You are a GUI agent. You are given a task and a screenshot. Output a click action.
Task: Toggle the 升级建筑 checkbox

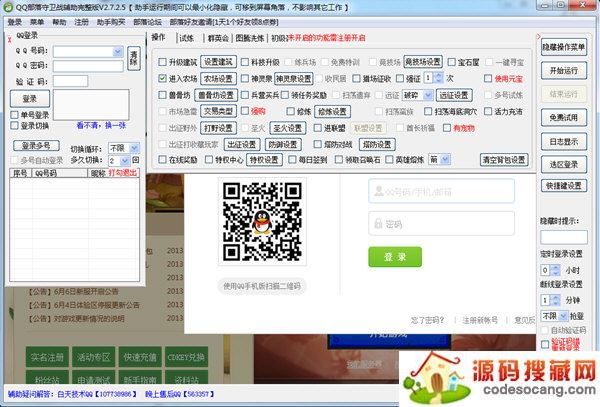point(162,62)
